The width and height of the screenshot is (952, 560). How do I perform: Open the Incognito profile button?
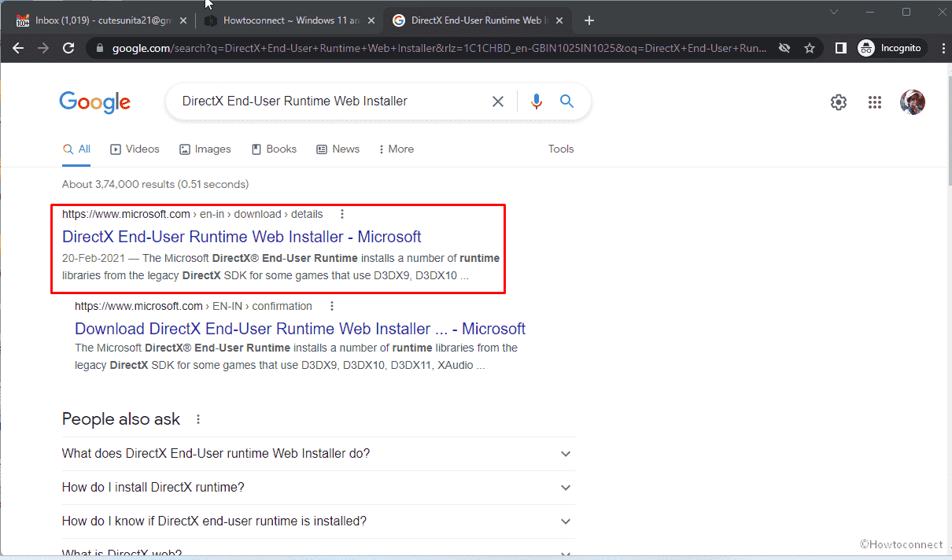point(891,48)
